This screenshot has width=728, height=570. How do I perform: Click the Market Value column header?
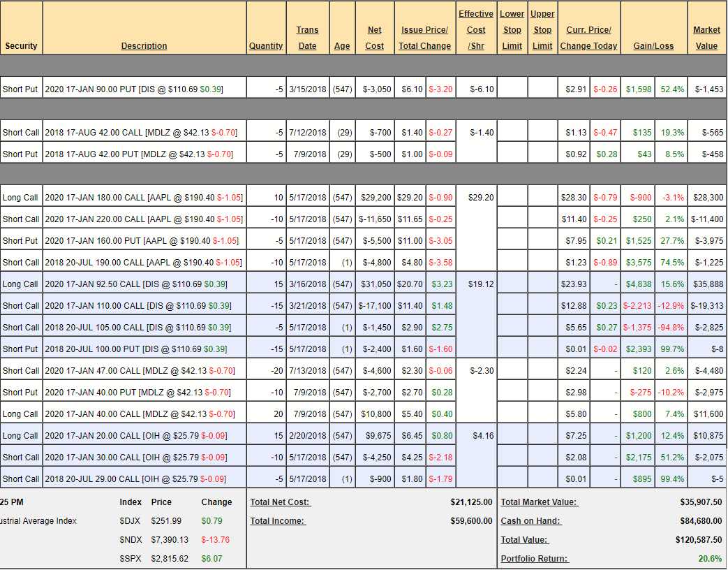click(x=706, y=38)
